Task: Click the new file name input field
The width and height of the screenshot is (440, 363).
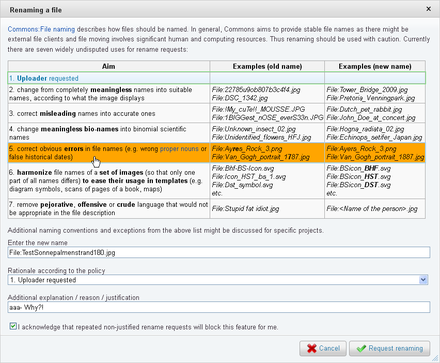Action: [x=219, y=252]
